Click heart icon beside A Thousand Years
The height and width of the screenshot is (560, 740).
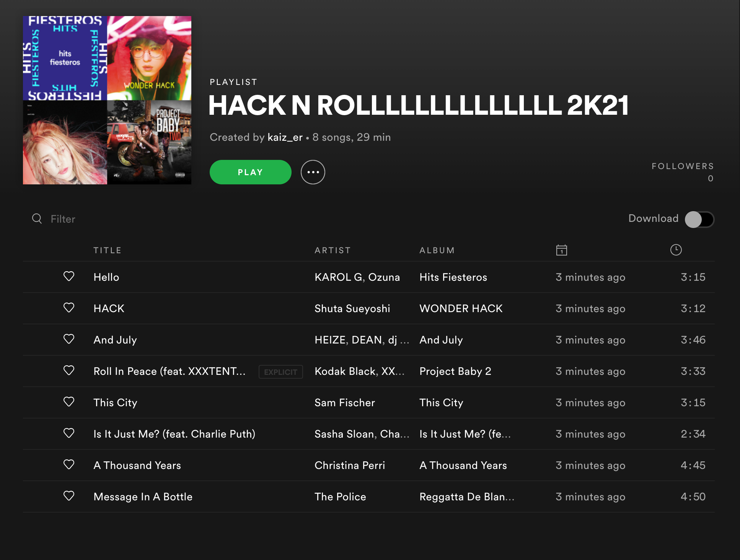[x=69, y=464]
